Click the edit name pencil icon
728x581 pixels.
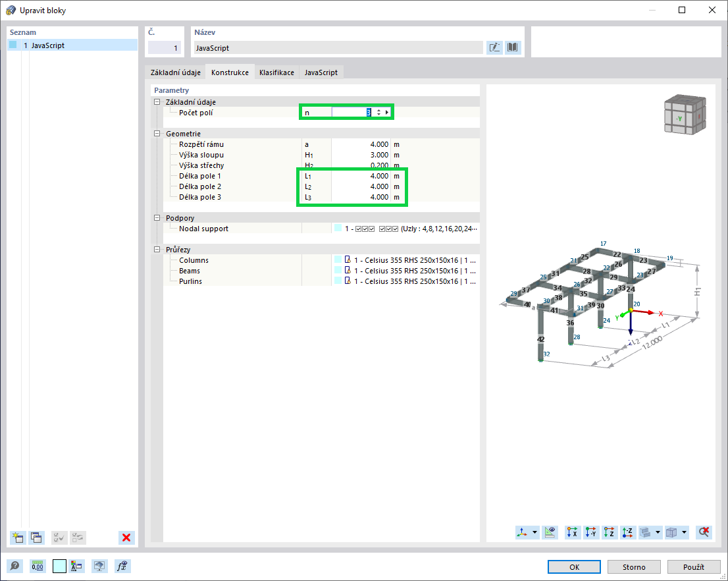pyautogui.click(x=494, y=47)
